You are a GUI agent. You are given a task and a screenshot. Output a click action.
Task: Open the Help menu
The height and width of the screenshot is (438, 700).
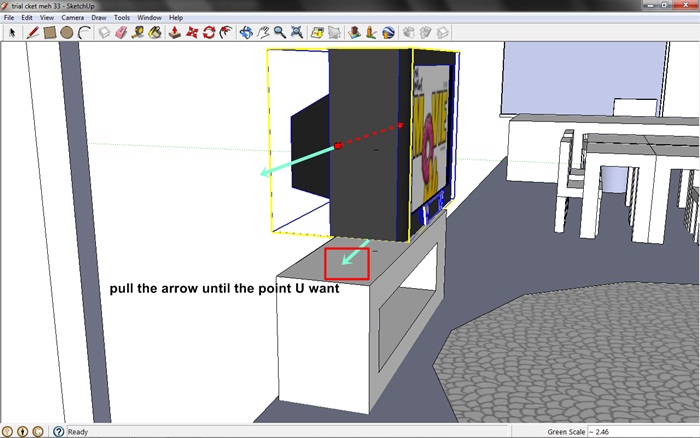click(176, 18)
